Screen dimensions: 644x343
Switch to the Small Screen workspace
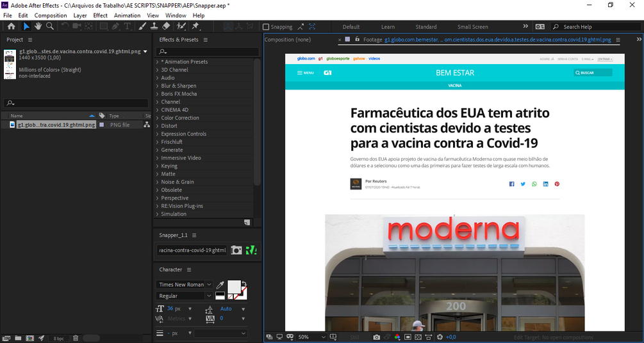(x=473, y=27)
